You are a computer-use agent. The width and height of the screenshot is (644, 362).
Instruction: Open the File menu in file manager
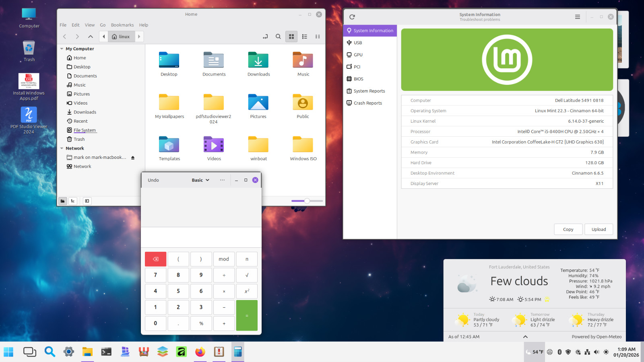(x=63, y=25)
